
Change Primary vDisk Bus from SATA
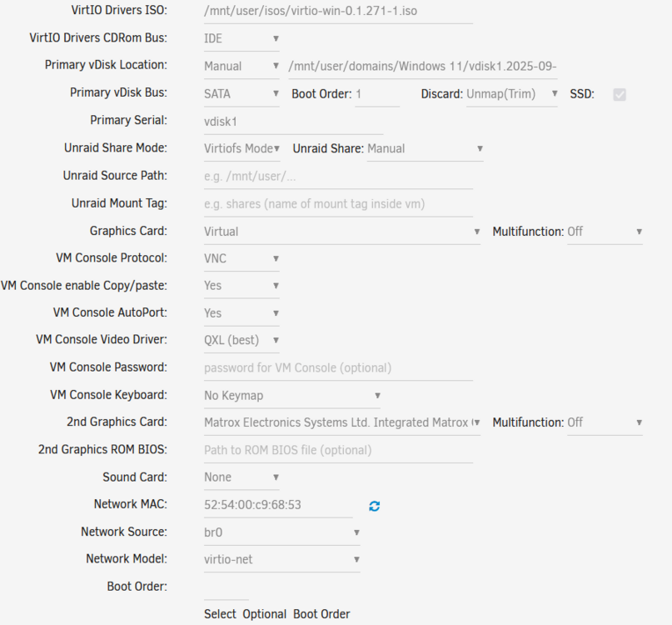point(241,94)
